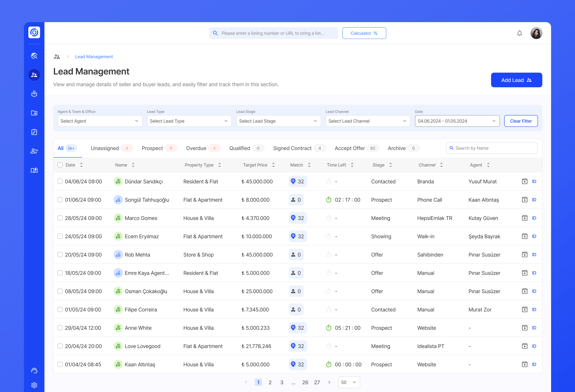The width and height of the screenshot is (575, 392).
Task: Open the Calculator button
Action: [x=364, y=33]
